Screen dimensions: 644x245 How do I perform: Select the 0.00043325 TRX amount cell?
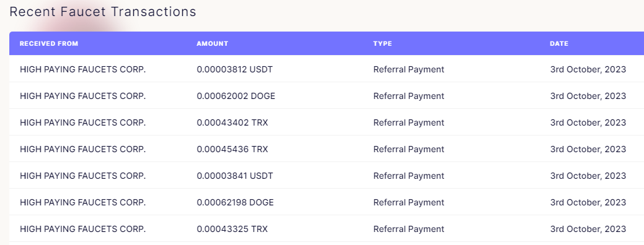click(x=232, y=229)
